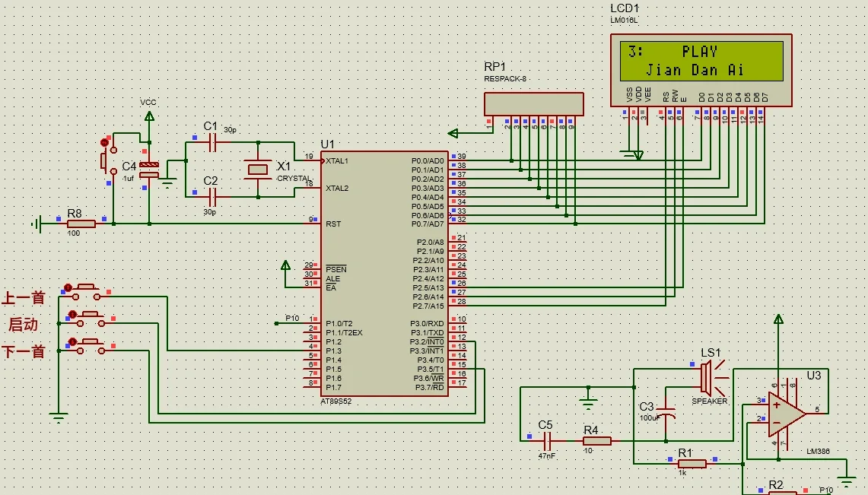Screen dimensions: 868x495
Task: Click the XTAL1 pin label on U1
Action: click(x=337, y=161)
